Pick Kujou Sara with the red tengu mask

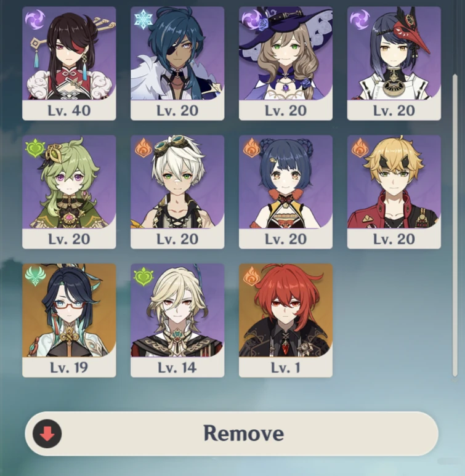394,63
